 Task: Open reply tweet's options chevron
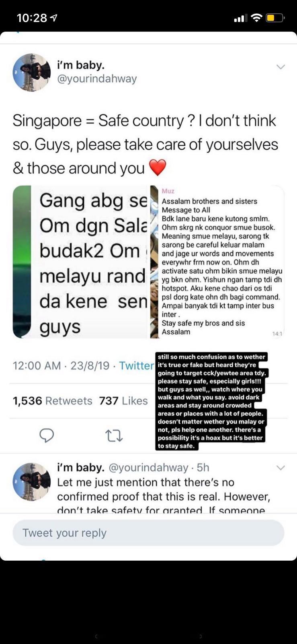tap(281, 468)
